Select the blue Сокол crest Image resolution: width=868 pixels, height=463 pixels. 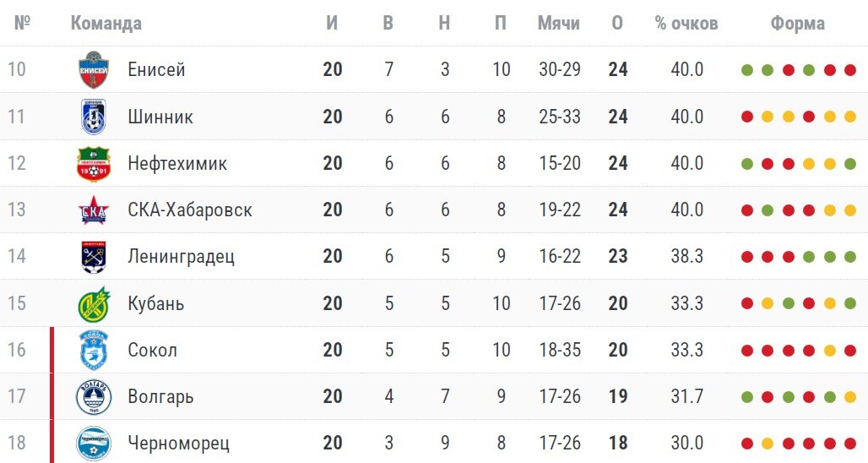coord(94,350)
